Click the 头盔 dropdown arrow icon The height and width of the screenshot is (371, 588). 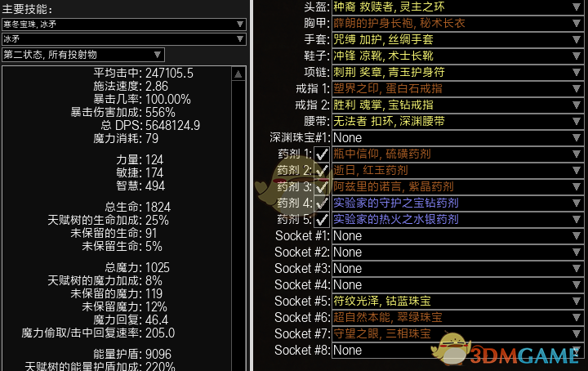coord(577,7)
